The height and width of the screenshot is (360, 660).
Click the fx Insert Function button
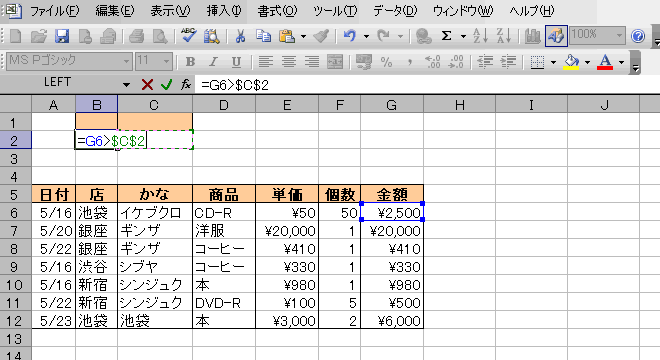coord(186,85)
